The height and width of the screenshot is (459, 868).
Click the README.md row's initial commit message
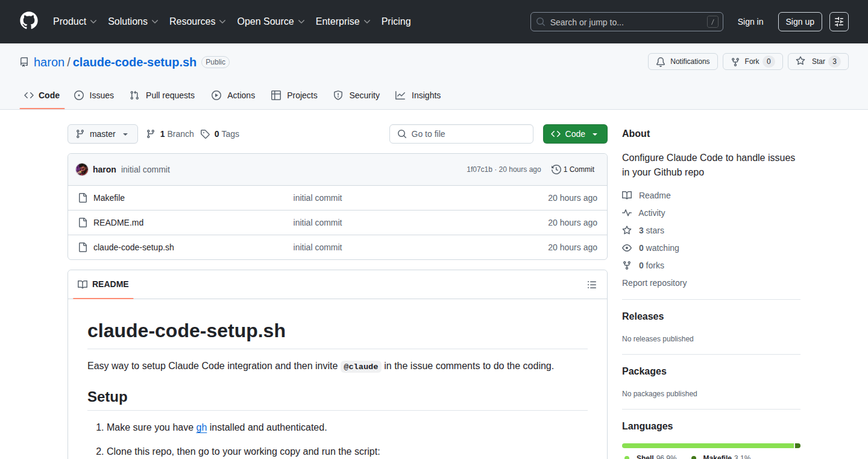point(318,223)
